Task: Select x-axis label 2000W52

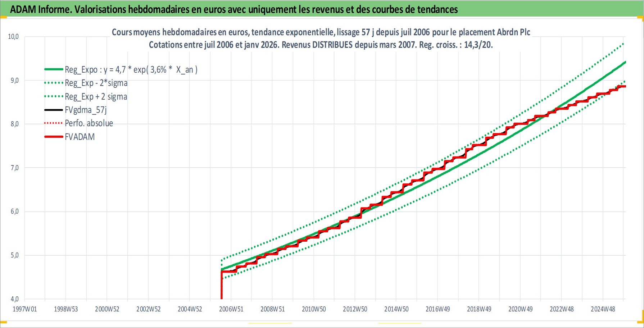Action: [107, 309]
